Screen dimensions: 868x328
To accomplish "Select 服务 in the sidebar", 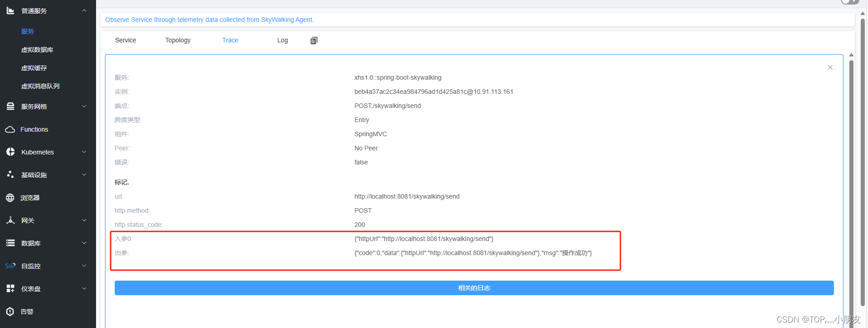I will coord(28,31).
